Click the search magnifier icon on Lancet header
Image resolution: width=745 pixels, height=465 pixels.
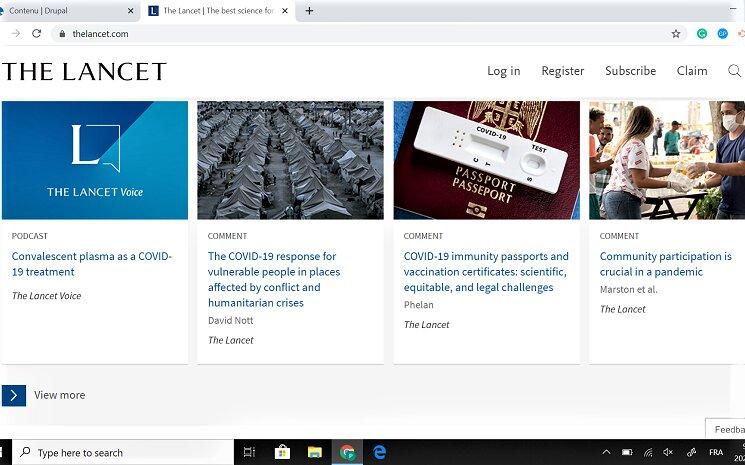(x=734, y=71)
